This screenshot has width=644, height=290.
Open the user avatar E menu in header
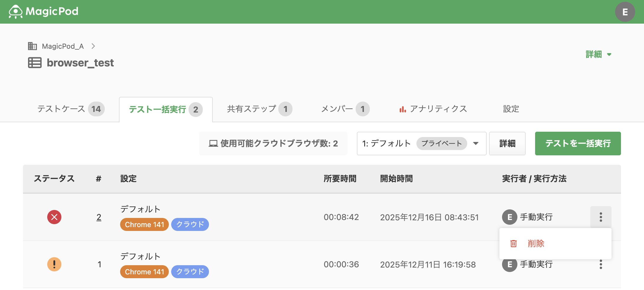point(625,12)
